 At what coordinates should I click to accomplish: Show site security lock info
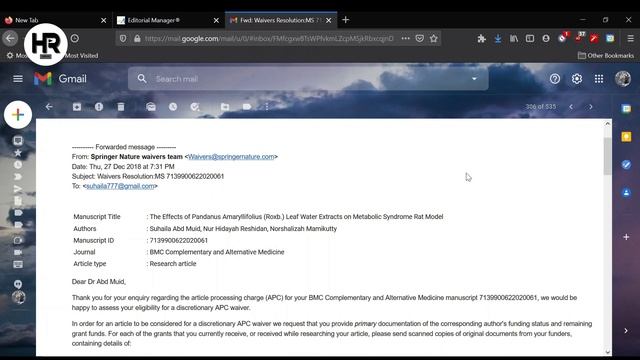point(137,38)
